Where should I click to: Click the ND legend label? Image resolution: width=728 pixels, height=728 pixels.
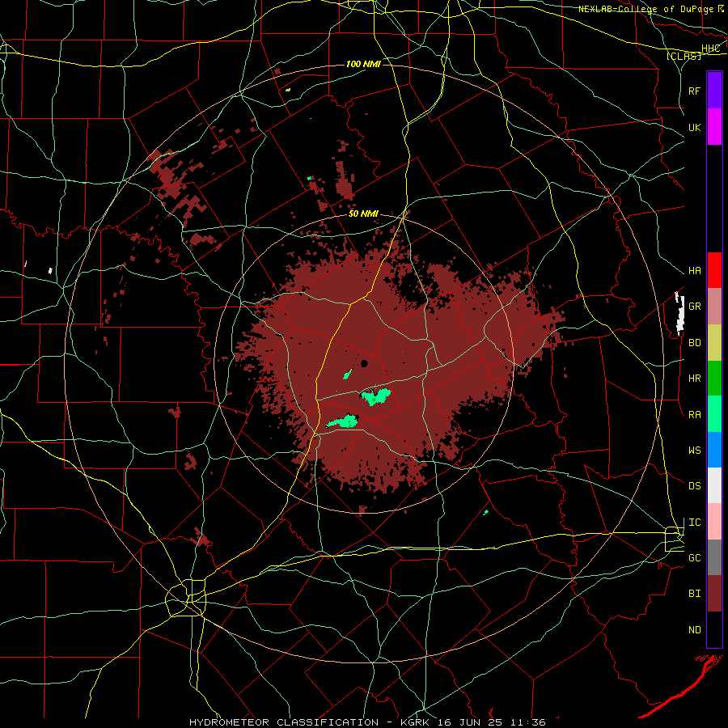pyautogui.click(x=694, y=630)
